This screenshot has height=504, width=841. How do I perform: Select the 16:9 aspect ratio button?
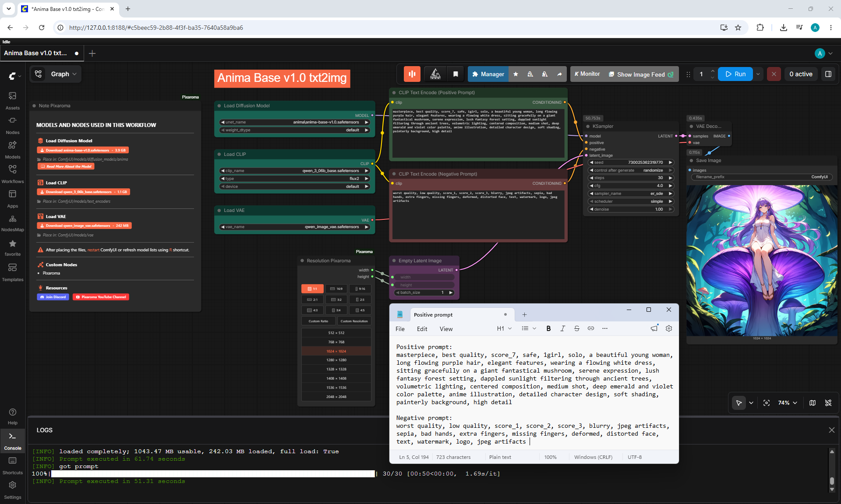tap(336, 289)
